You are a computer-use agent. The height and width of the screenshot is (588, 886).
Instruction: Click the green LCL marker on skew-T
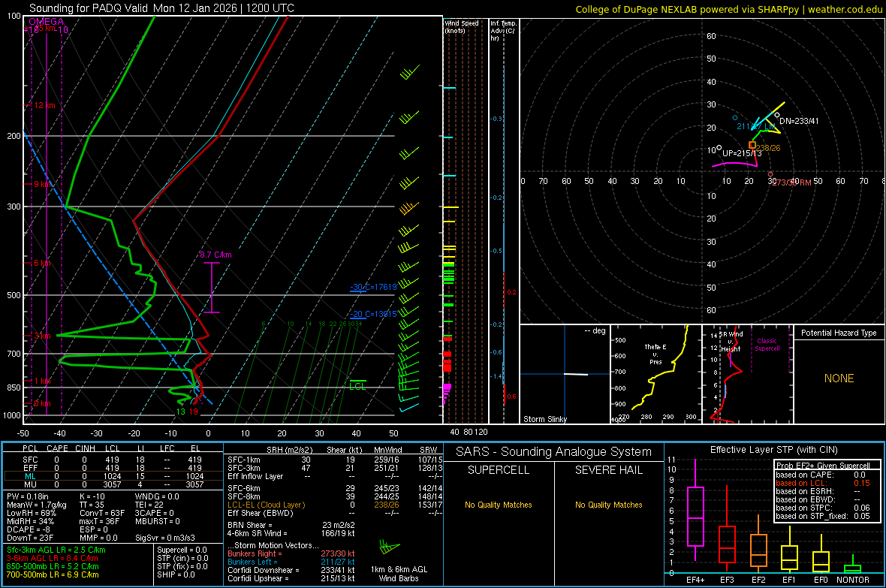click(x=357, y=385)
